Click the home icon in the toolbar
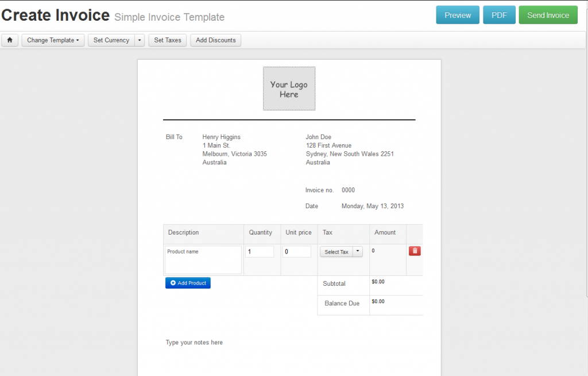The width and height of the screenshot is (588, 376). tap(9, 40)
